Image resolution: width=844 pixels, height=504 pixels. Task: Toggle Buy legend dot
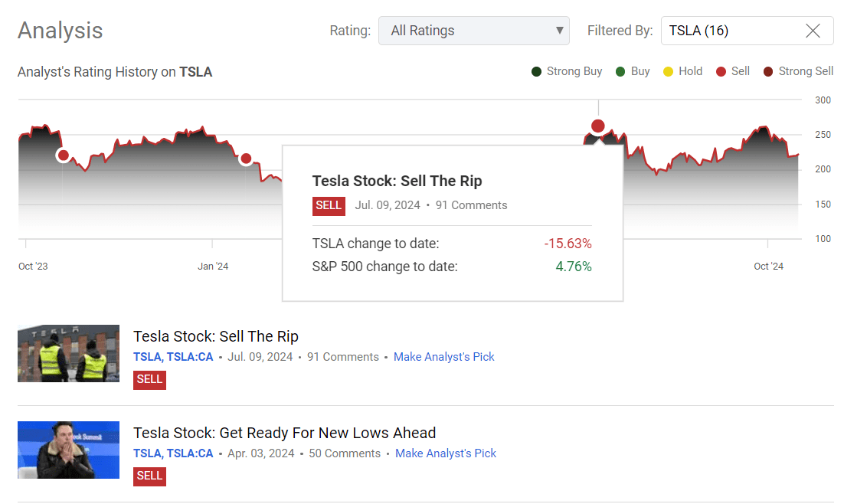(620, 72)
